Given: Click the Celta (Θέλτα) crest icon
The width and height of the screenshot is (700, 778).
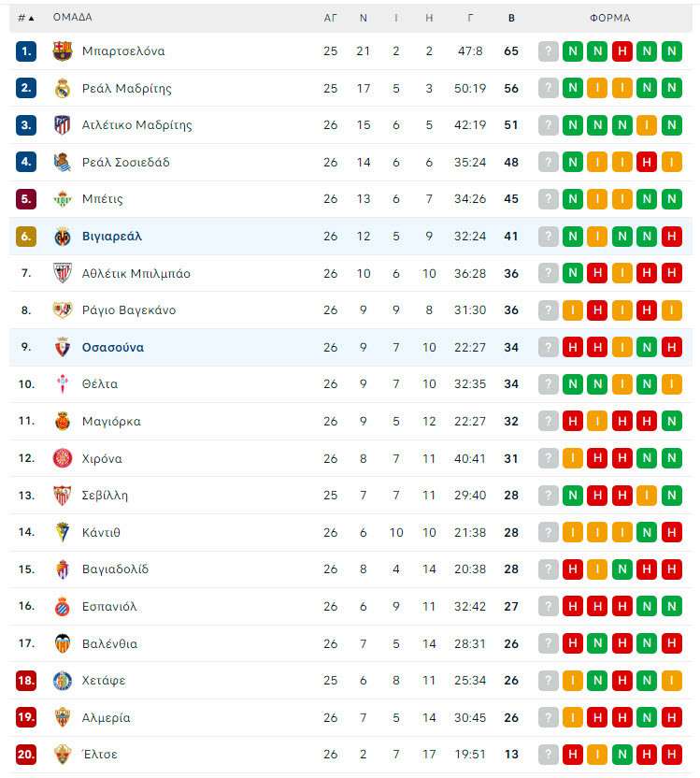Looking at the screenshot, I should (x=63, y=384).
